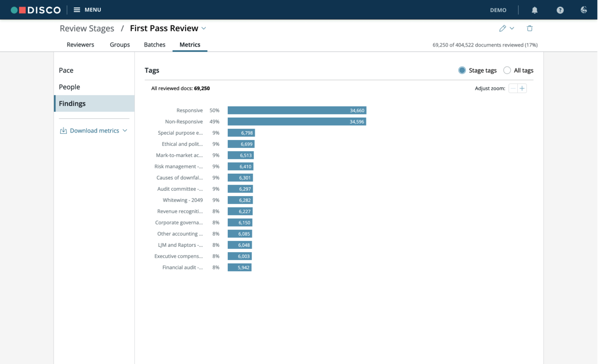Click the DISCO logo

click(36, 10)
